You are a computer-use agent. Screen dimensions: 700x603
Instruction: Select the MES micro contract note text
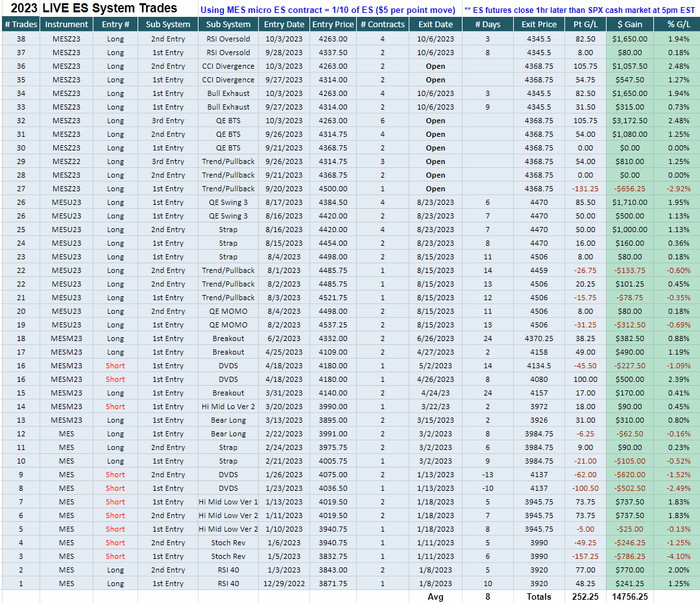coord(328,10)
